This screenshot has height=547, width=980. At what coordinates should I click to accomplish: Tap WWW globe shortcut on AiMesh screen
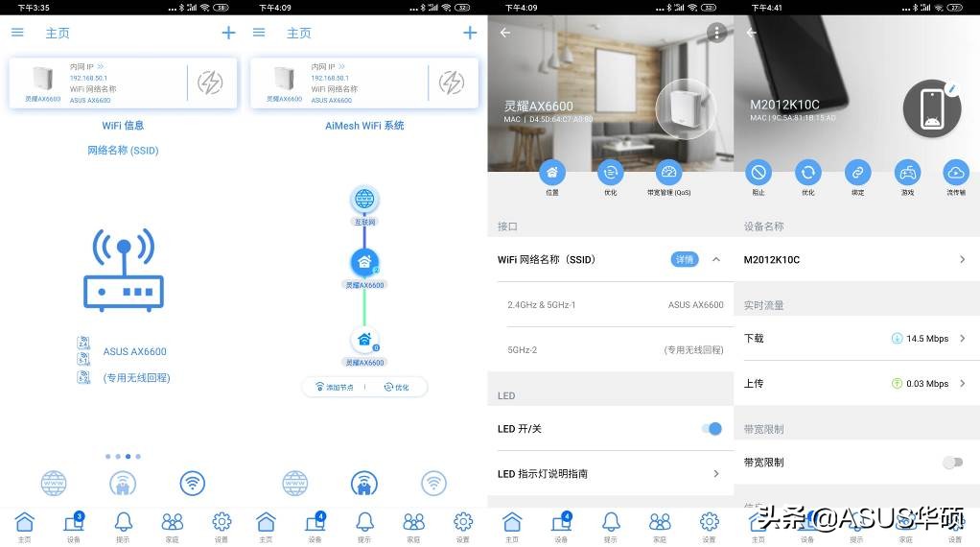(295, 484)
